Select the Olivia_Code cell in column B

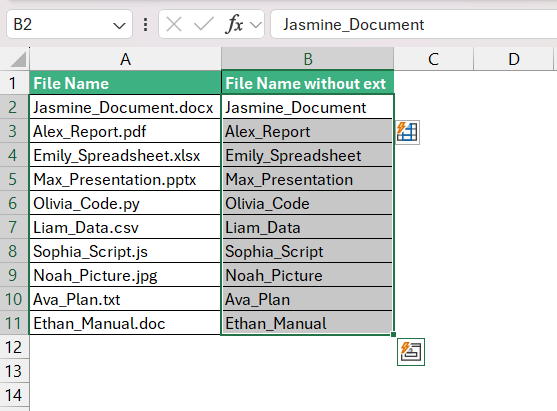pos(308,203)
